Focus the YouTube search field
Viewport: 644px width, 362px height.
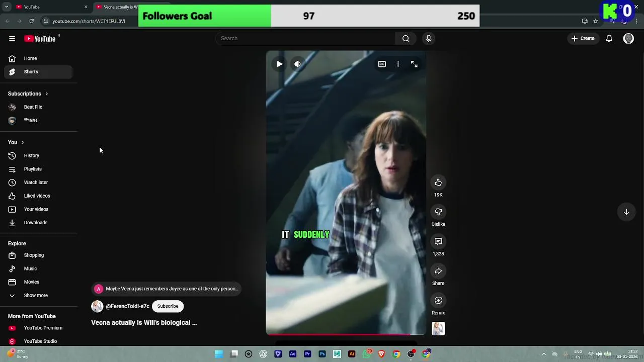click(x=305, y=38)
